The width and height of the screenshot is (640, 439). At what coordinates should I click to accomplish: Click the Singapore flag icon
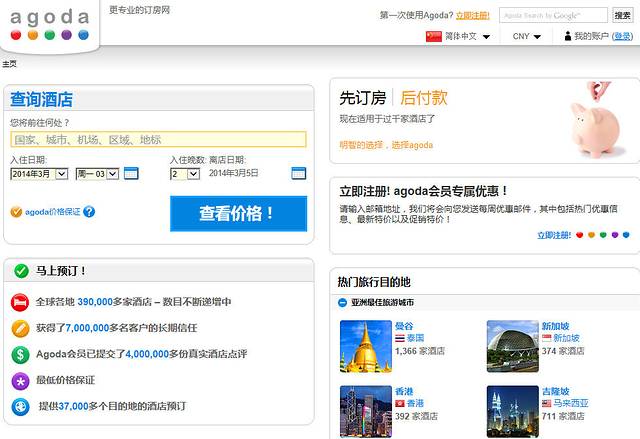click(x=547, y=338)
